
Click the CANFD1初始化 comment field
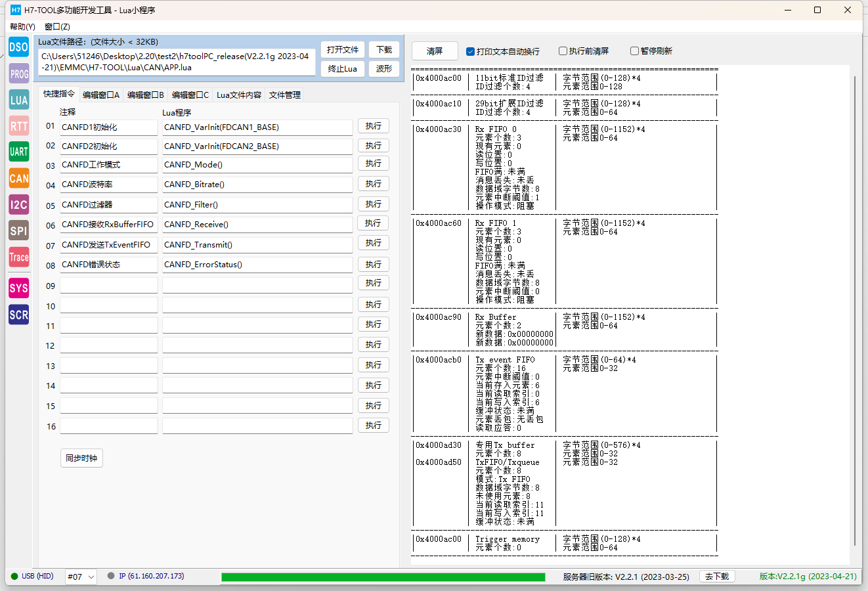(109, 127)
